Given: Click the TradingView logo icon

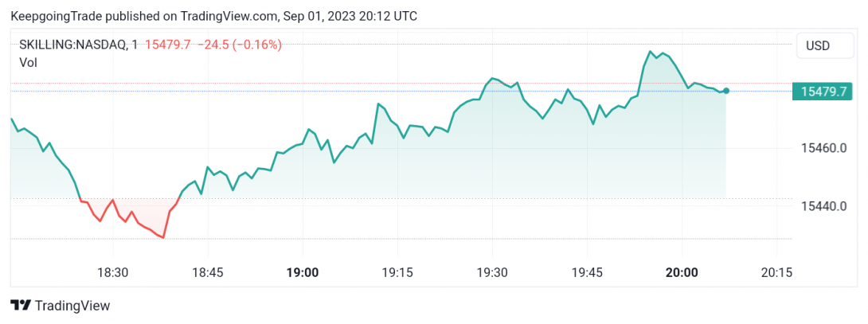Looking at the screenshot, I should coord(21,305).
